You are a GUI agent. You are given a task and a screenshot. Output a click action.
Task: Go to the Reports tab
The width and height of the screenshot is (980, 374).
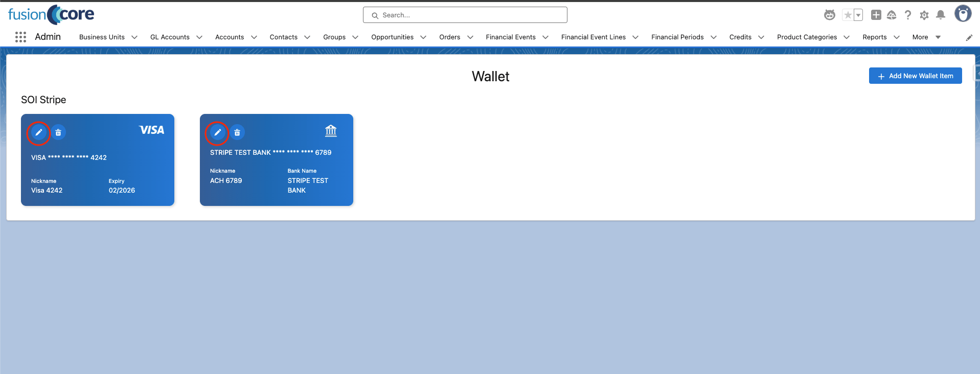(875, 37)
